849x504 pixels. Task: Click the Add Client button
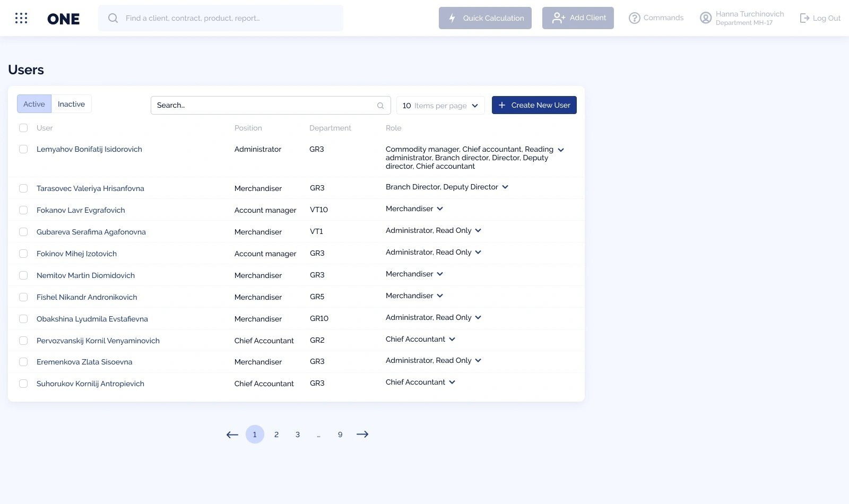[578, 18]
